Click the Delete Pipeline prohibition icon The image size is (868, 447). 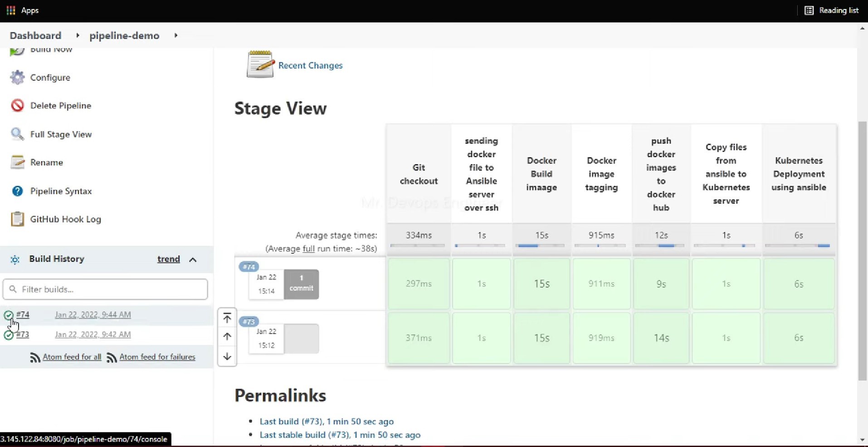click(x=17, y=106)
